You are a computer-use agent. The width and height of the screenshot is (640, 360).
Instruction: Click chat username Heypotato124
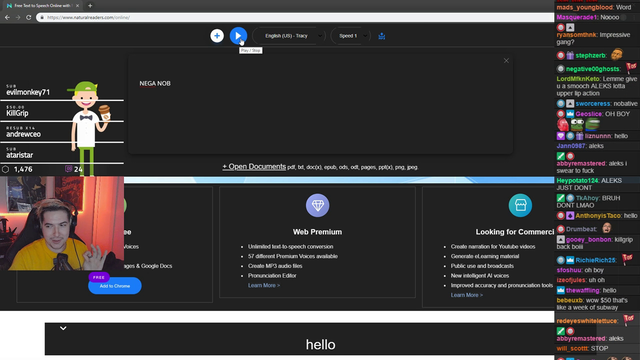coord(577,180)
